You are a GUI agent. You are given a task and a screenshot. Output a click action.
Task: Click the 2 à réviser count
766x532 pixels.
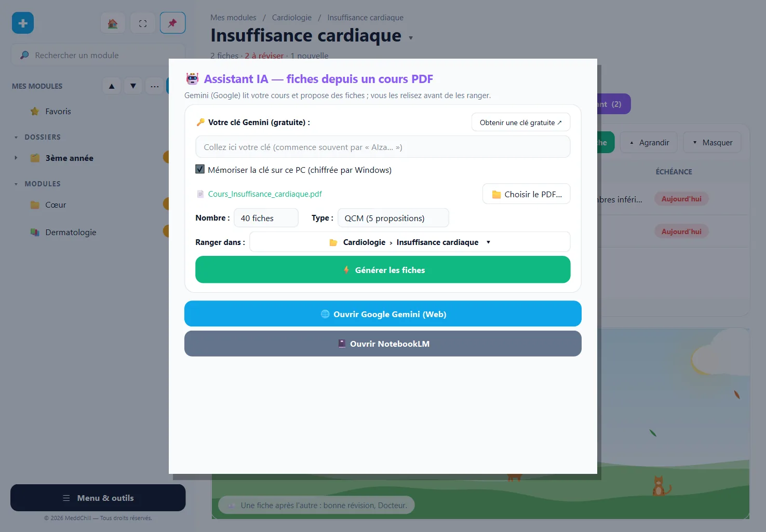tap(264, 56)
